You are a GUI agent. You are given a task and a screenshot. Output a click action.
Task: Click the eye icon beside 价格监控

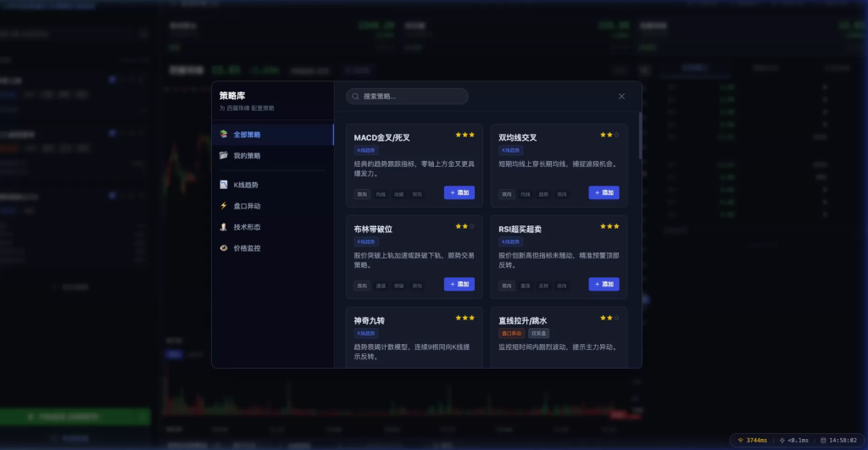(224, 248)
